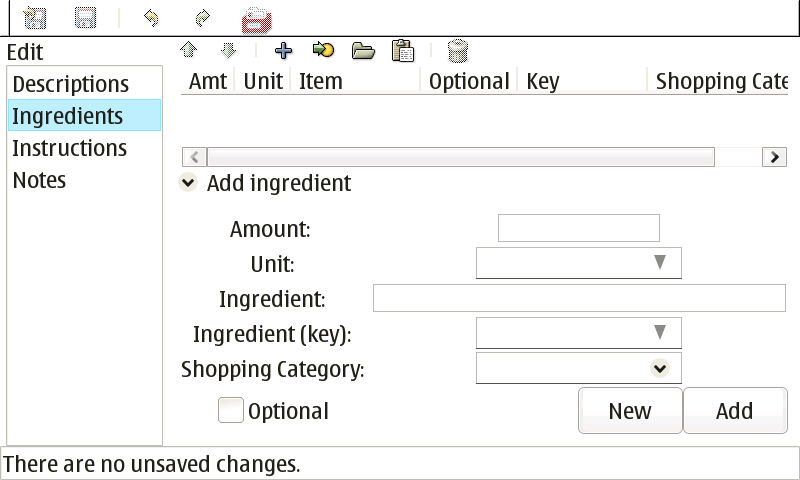Move ingredient down with the down arrow
Image resolution: width=800 pixels, height=480 pixels.
coord(228,50)
